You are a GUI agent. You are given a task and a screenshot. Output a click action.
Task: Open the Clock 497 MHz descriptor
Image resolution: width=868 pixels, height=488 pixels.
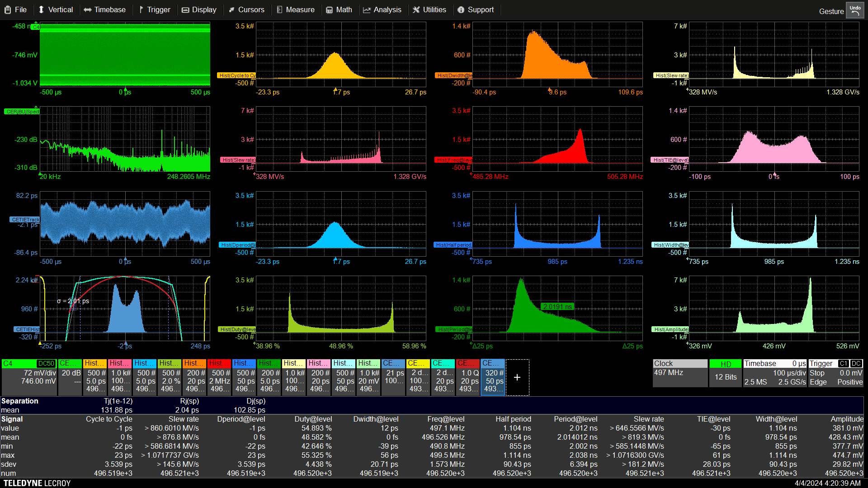coord(679,373)
